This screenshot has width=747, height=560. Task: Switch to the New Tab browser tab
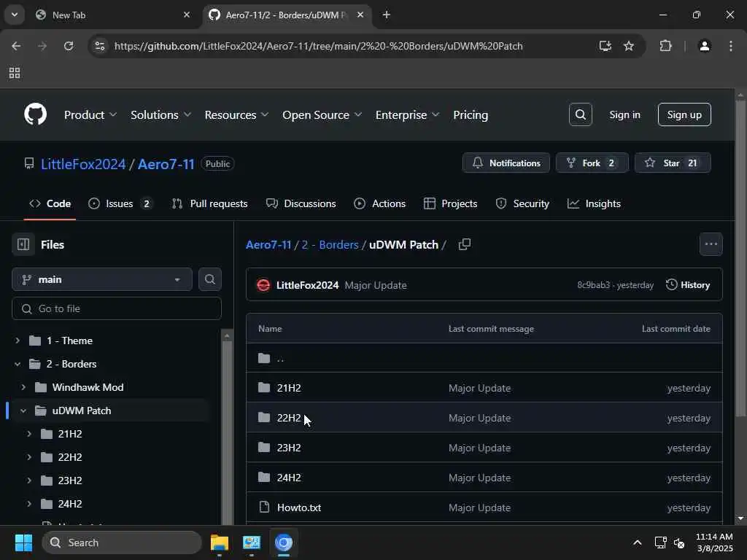click(112, 15)
